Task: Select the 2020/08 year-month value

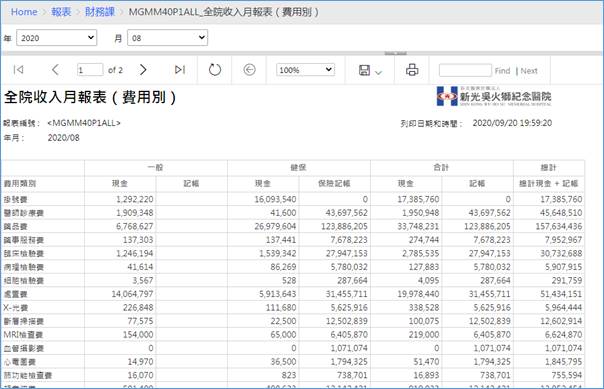Action: (64, 138)
